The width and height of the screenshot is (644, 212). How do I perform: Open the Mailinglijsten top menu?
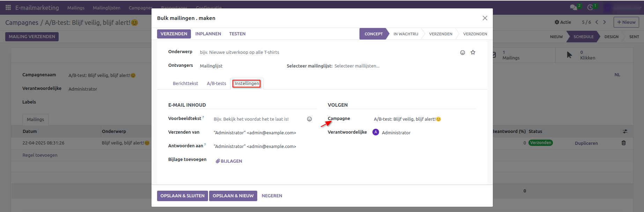pyautogui.click(x=106, y=8)
